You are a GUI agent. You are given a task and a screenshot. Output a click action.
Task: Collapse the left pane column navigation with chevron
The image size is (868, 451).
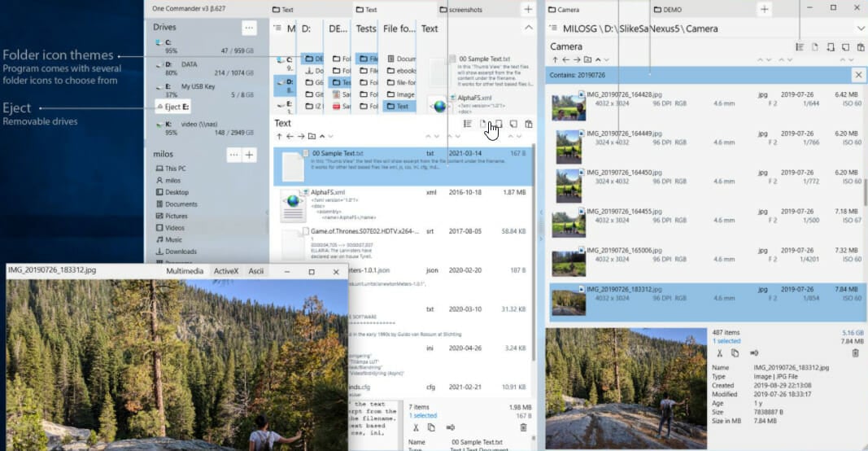click(529, 28)
